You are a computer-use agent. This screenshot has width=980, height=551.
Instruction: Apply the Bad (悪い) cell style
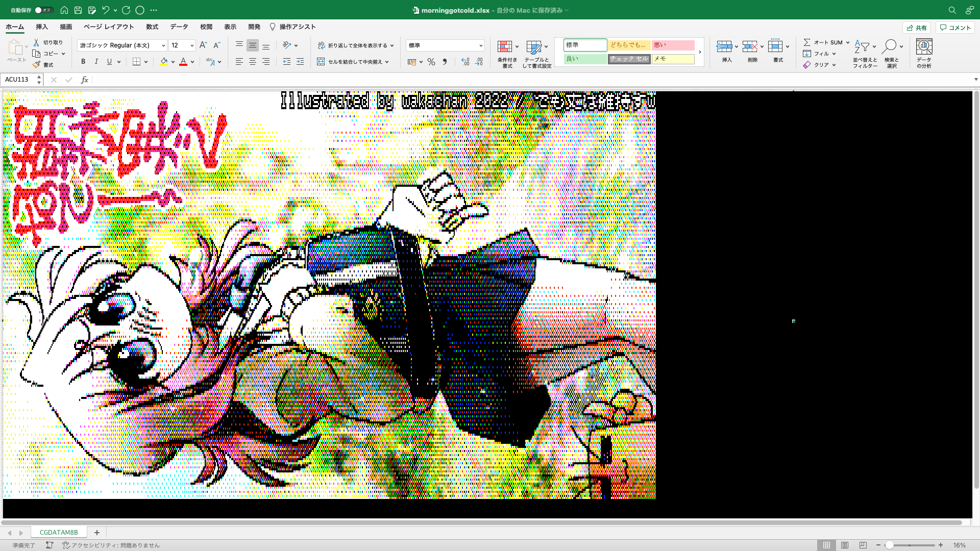coord(673,45)
